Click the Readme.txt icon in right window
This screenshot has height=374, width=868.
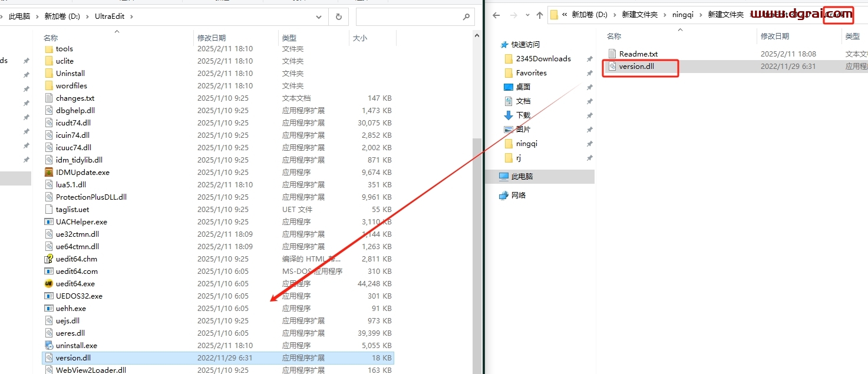(x=612, y=54)
